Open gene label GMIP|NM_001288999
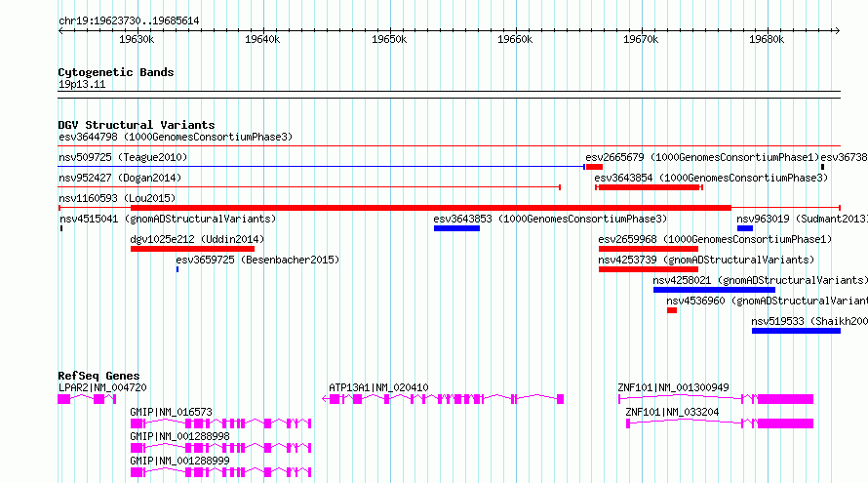 tap(179, 461)
